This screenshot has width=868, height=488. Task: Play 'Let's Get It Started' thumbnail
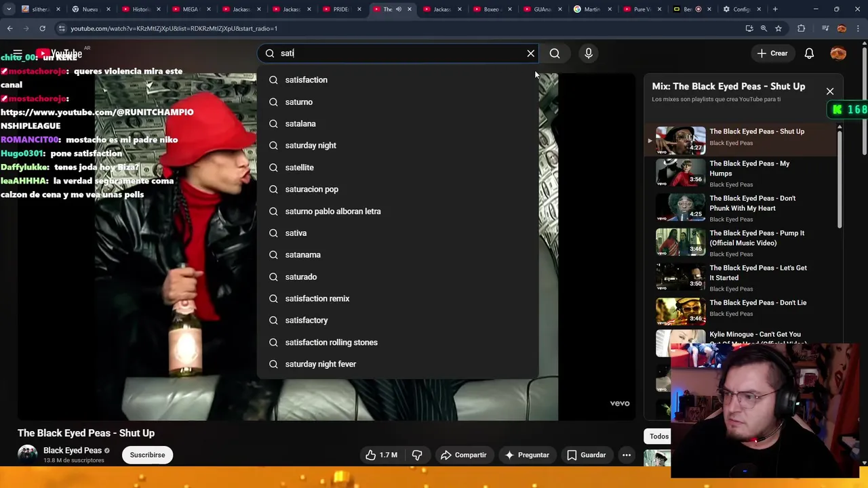point(680,277)
